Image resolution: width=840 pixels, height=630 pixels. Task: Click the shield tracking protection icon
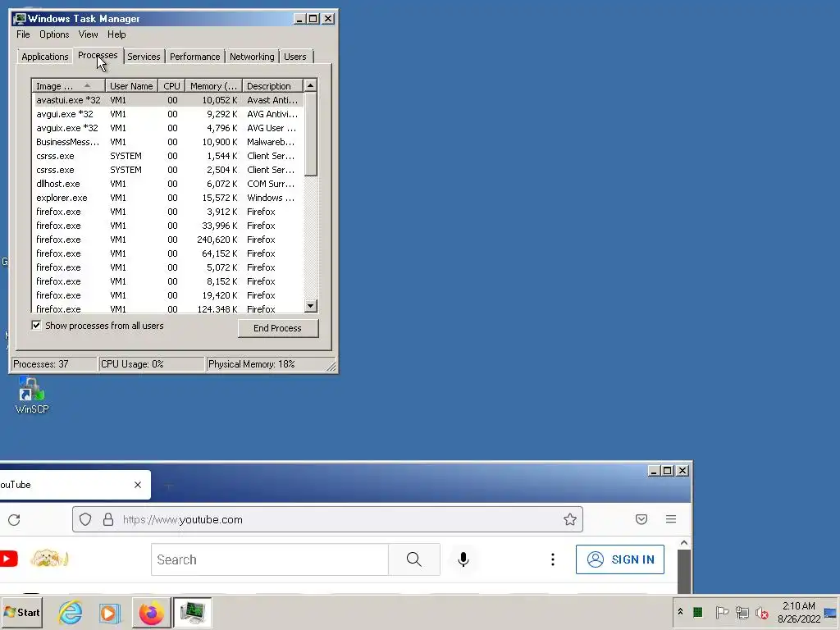[x=85, y=519]
